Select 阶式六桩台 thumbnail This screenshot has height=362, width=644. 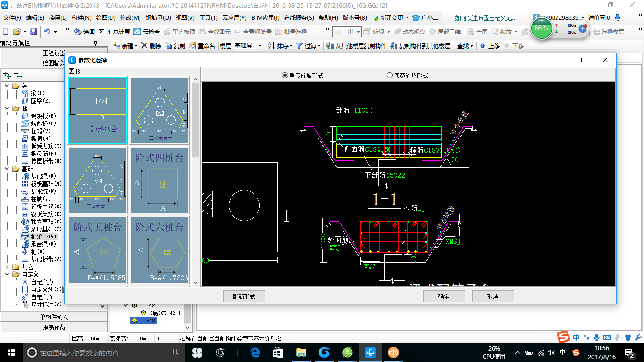(x=159, y=250)
